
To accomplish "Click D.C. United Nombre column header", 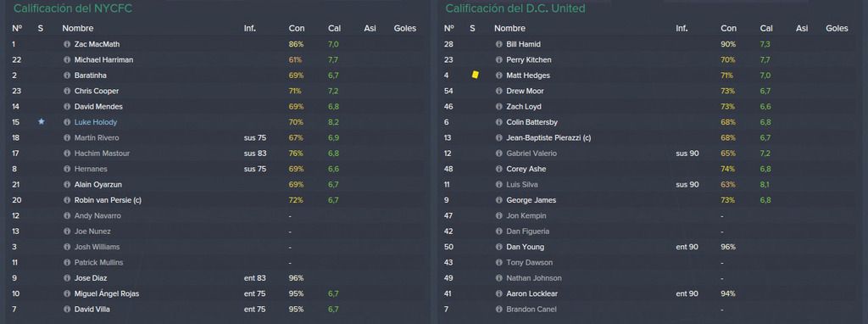I will 509,28.
